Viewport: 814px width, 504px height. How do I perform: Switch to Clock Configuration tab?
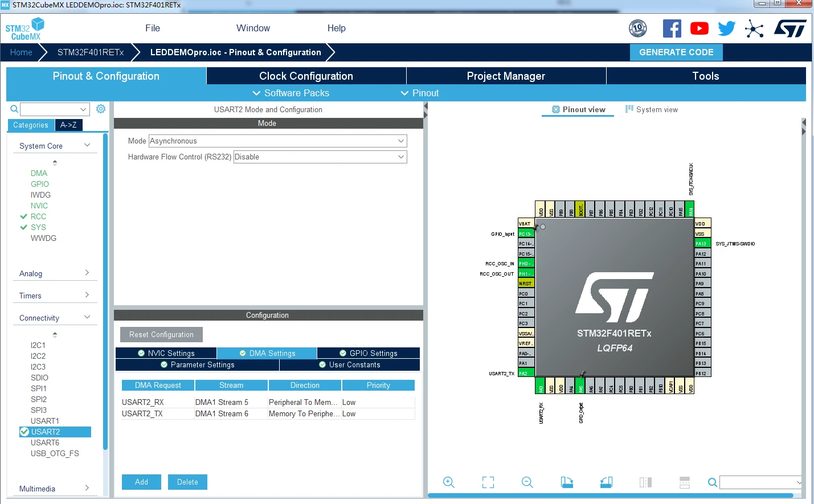[x=306, y=76]
